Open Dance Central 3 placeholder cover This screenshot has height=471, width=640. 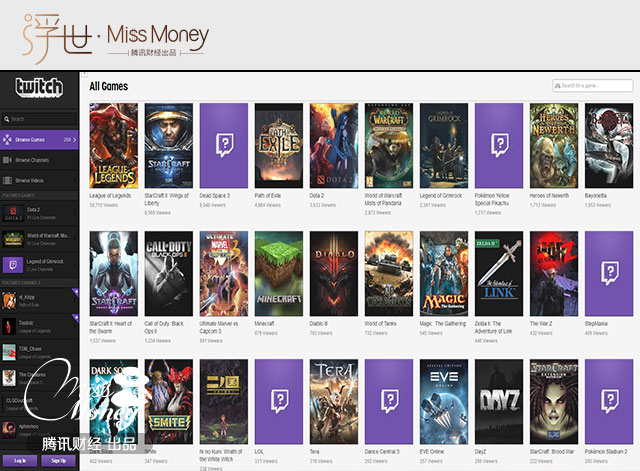[x=389, y=402]
